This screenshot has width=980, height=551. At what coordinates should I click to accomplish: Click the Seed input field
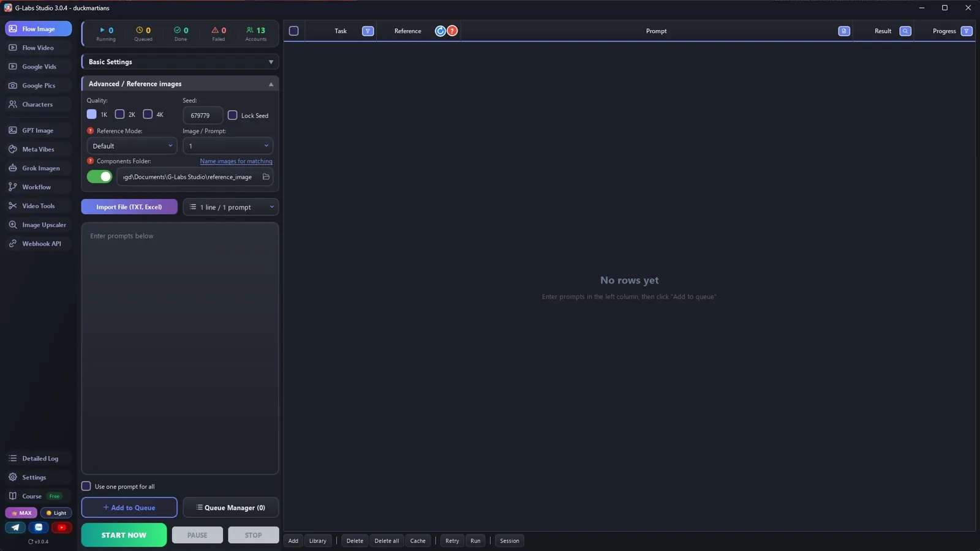(203, 115)
